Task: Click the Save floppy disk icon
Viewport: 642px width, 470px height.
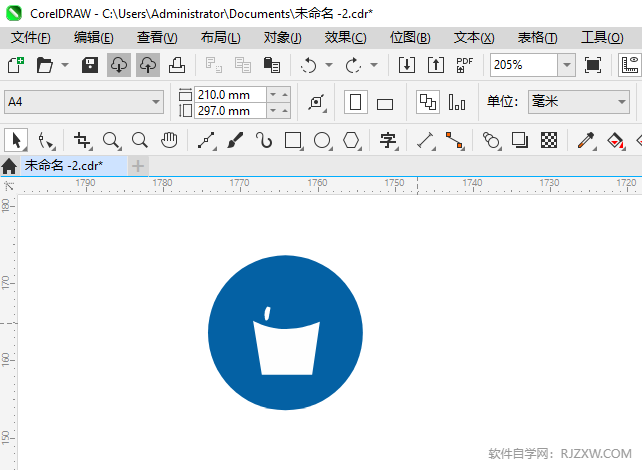Action: click(x=90, y=65)
